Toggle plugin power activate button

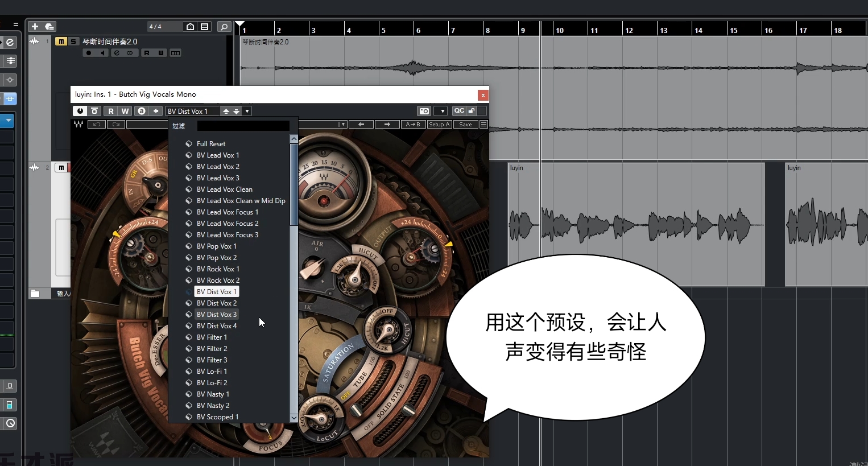pos(80,111)
